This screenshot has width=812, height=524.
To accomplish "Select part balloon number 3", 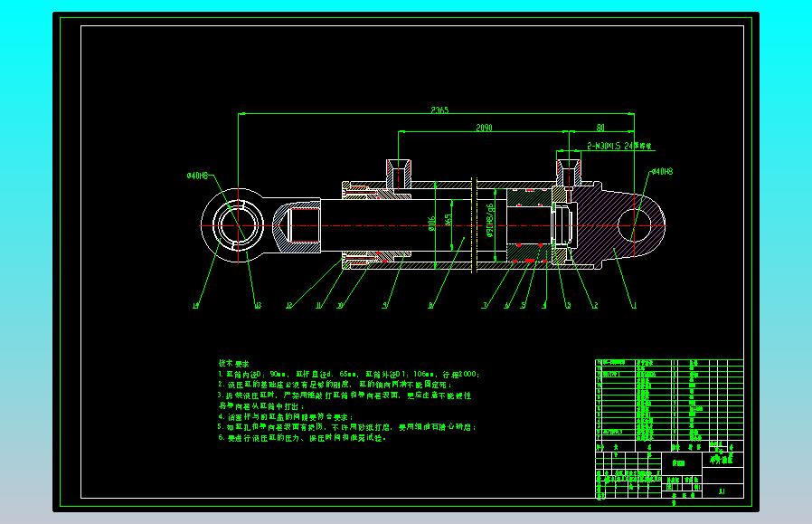I will coord(568,306).
